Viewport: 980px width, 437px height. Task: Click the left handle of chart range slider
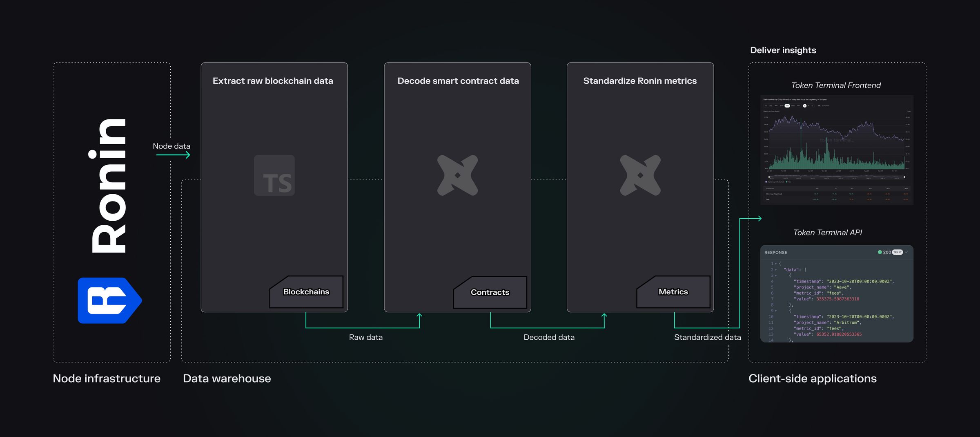pos(769,177)
